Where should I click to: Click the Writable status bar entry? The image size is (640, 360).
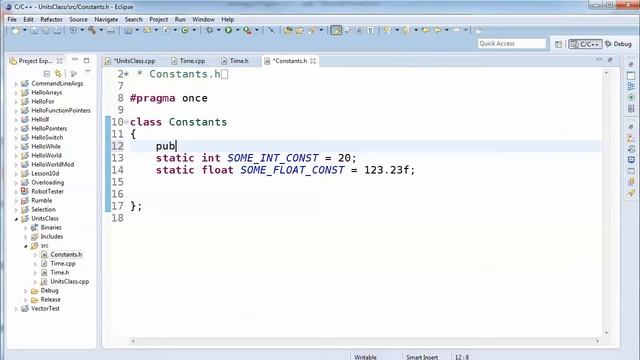pyautogui.click(x=365, y=357)
